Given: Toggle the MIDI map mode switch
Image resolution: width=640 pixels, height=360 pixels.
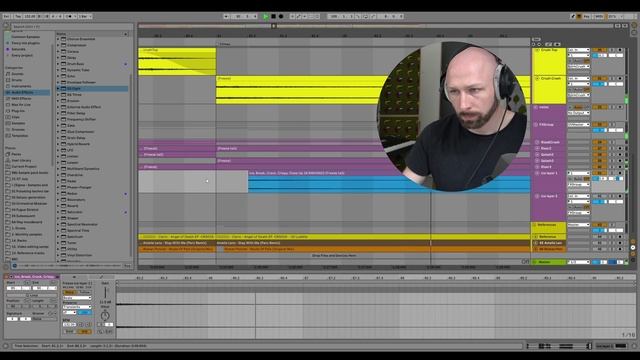Looking at the screenshot, I should pyautogui.click(x=599, y=16).
